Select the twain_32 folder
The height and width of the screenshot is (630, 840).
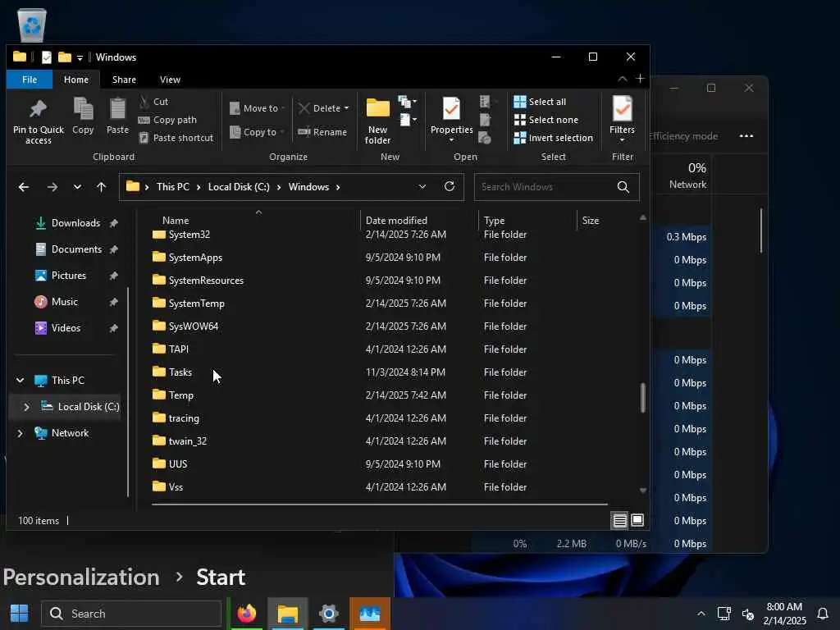(x=187, y=441)
